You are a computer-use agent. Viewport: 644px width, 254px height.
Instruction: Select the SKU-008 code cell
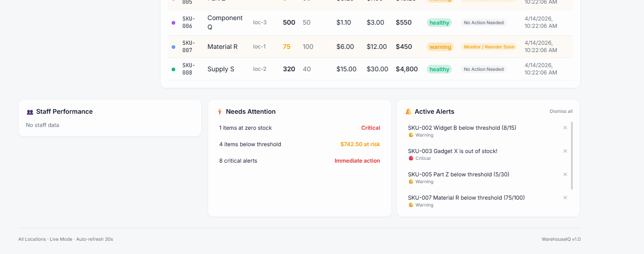188,69
